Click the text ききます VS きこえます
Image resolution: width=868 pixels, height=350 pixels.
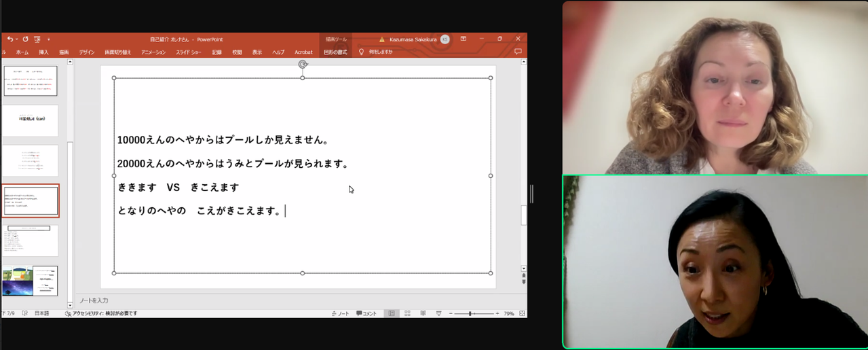pos(178,187)
